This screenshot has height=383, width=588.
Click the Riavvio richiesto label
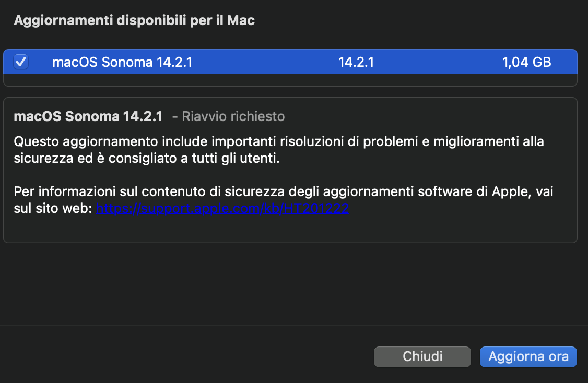(233, 116)
